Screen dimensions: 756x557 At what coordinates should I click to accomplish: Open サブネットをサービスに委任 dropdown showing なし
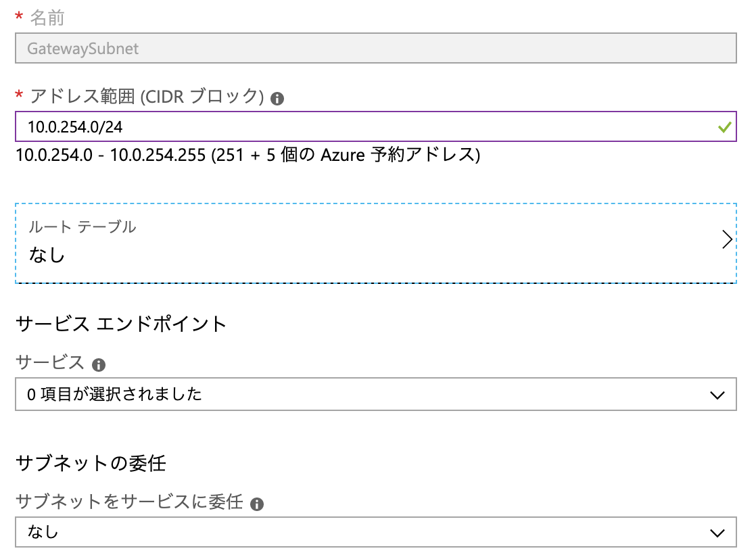tap(375, 532)
